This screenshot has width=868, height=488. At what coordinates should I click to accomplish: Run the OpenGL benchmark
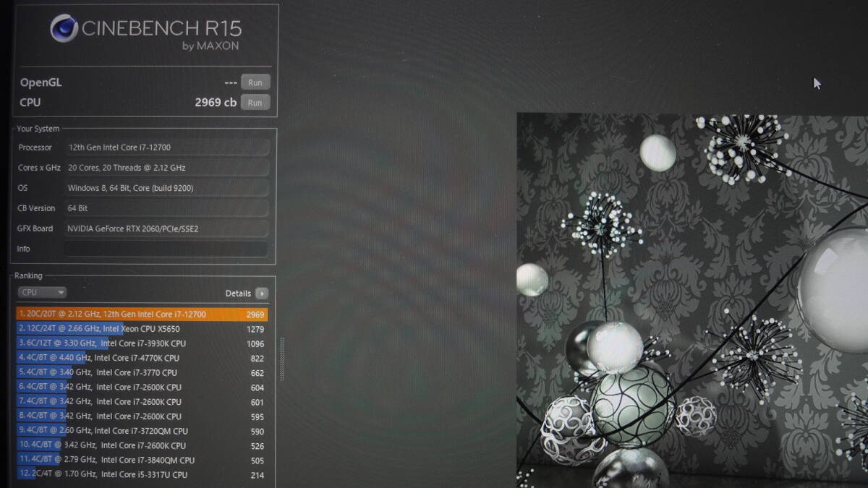(255, 82)
